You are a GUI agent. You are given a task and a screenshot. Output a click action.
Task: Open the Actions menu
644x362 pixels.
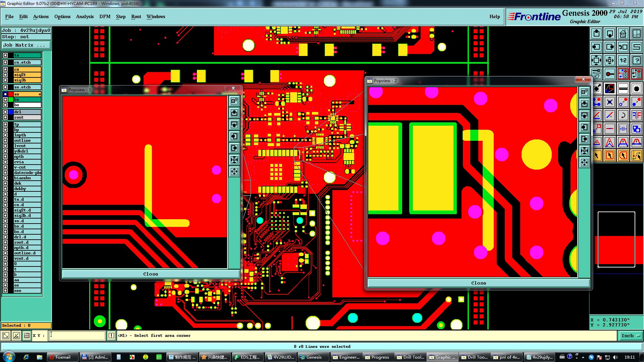point(41,16)
